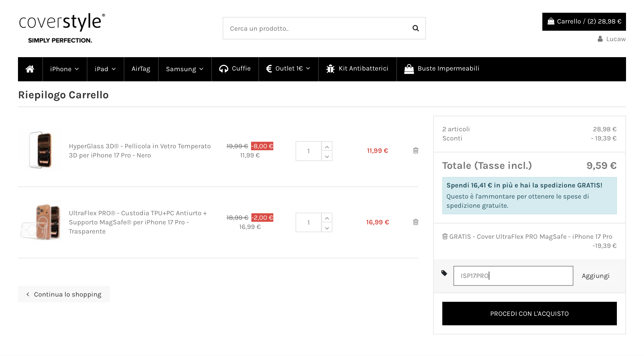This screenshot has width=644, height=356.
Task: Click the Riepilogo Carrello heading
Action: pyautogui.click(x=63, y=95)
